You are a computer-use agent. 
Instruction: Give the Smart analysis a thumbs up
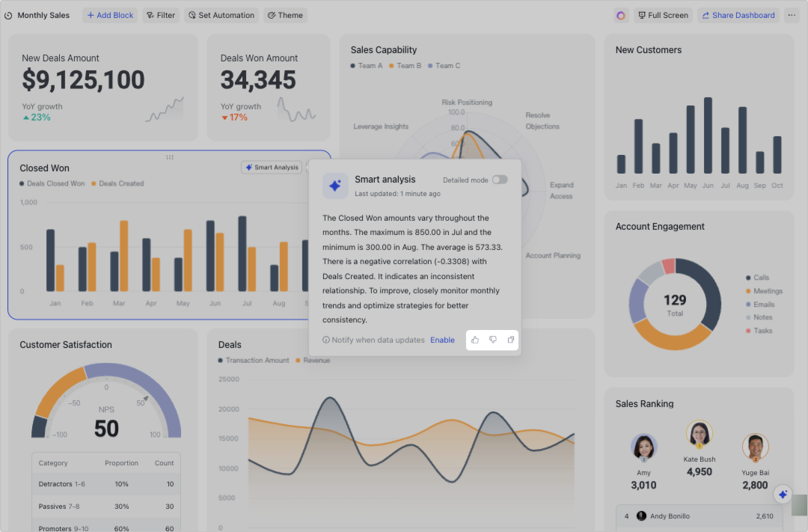pyautogui.click(x=475, y=340)
